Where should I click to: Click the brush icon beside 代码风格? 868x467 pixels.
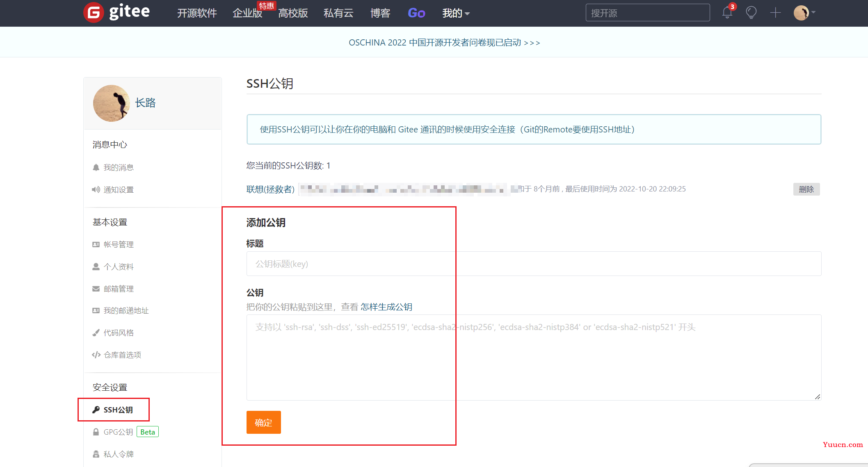pyautogui.click(x=96, y=333)
